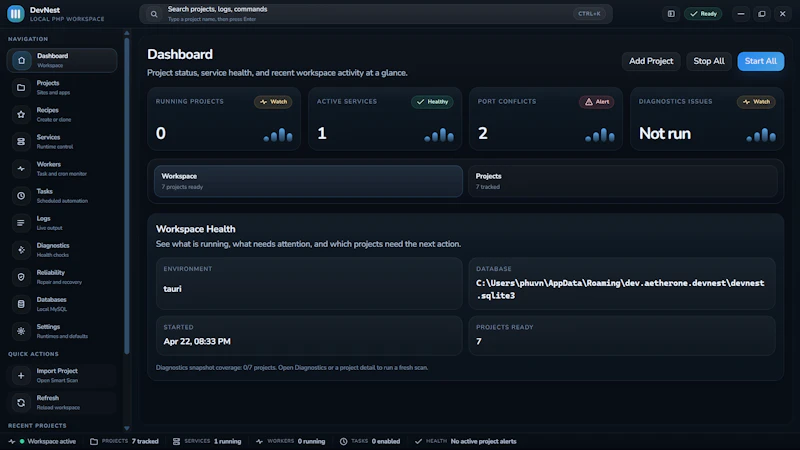This screenshot has width=800, height=450.
Task: Minimize the DevNest window
Action: click(x=741, y=14)
